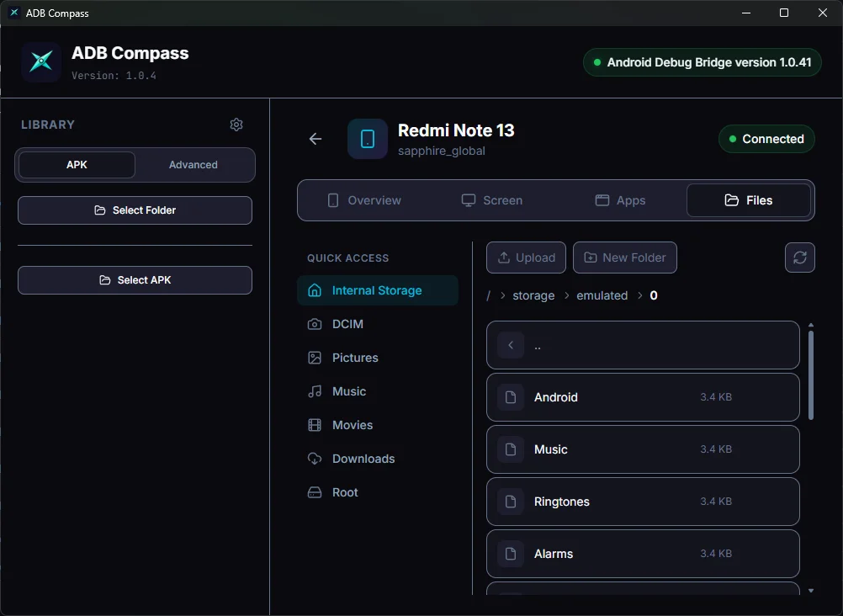Click the Select APK button
The height and width of the screenshot is (616, 843).
135,280
